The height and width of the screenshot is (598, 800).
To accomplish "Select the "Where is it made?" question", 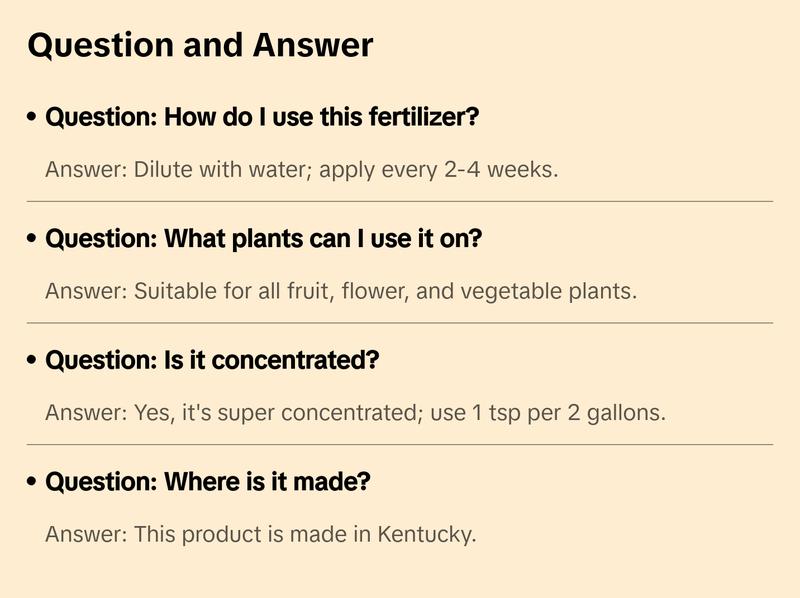I will pyautogui.click(x=208, y=483).
